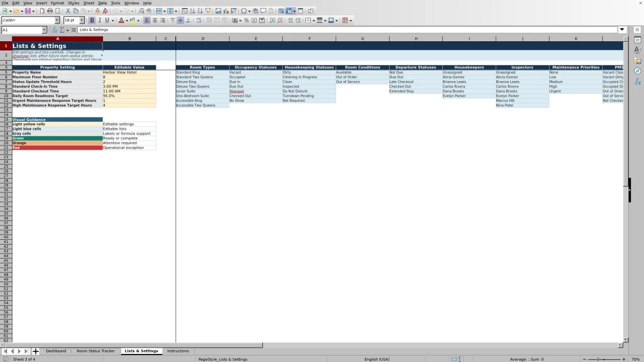Open the sidebar Properties icon
644x362 pixels.
click(x=638, y=40)
